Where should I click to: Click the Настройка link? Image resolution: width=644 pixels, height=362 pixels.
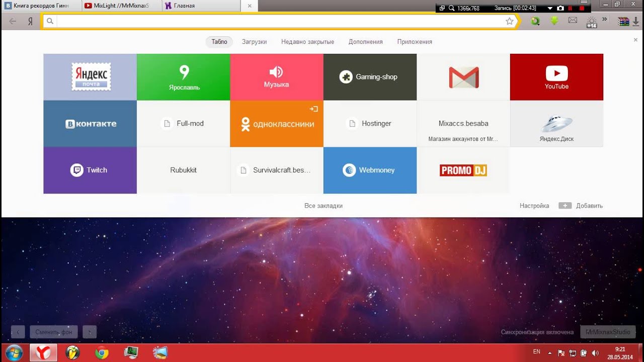[x=534, y=206]
